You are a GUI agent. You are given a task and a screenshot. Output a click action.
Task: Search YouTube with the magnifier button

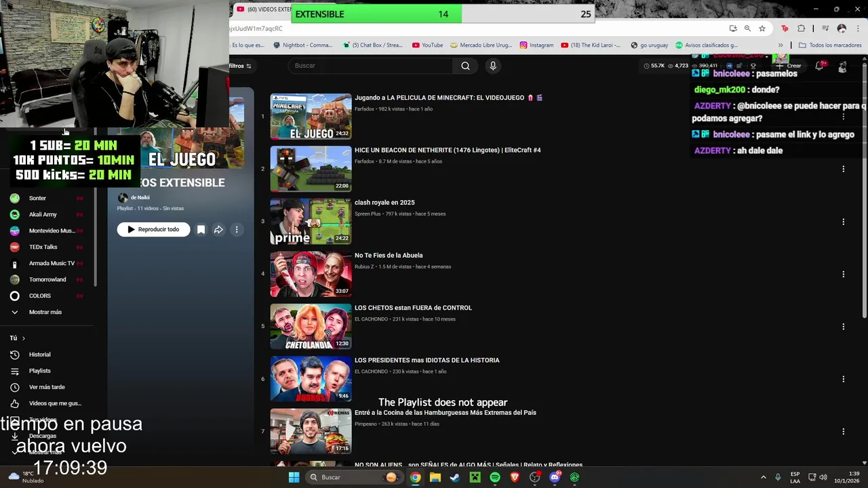click(465, 66)
